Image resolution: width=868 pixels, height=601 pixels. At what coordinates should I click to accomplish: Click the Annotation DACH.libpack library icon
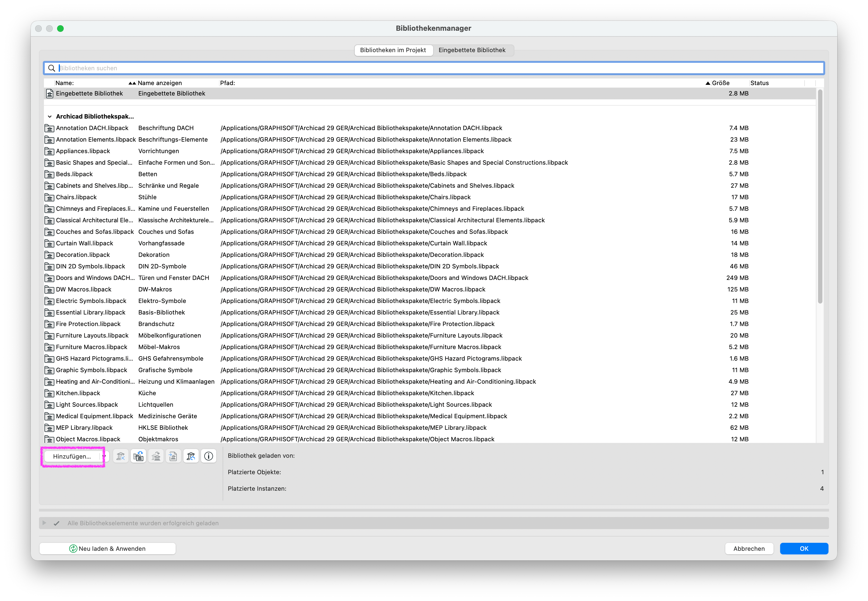click(x=49, y=128)
